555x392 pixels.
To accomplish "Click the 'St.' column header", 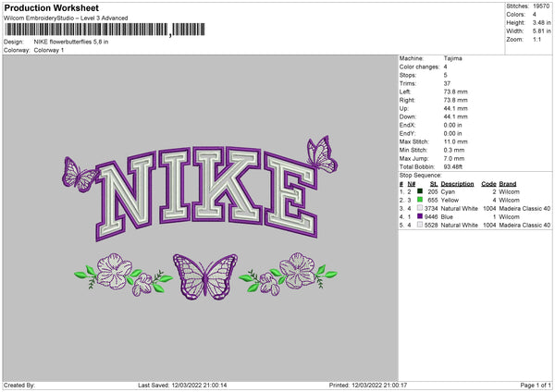I will [434, 184].
